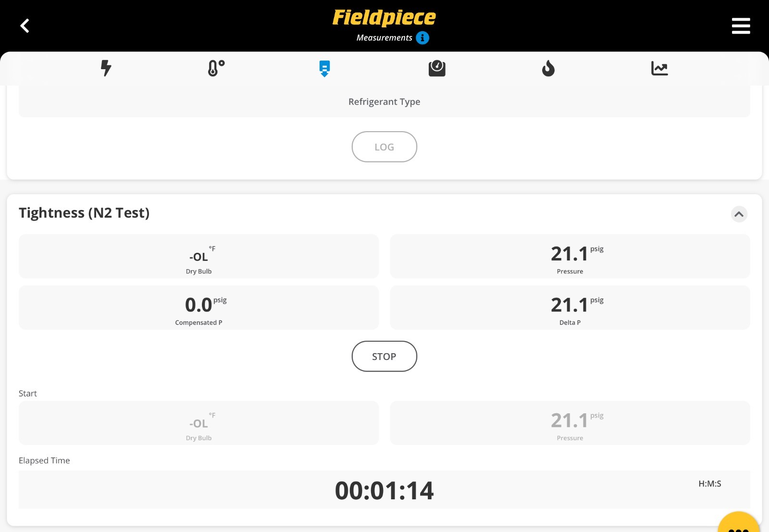The width and height of the screenshot is (769, 532).
Task: Tap the Compensated P reading tile
Action: click(x=198, y=308)
